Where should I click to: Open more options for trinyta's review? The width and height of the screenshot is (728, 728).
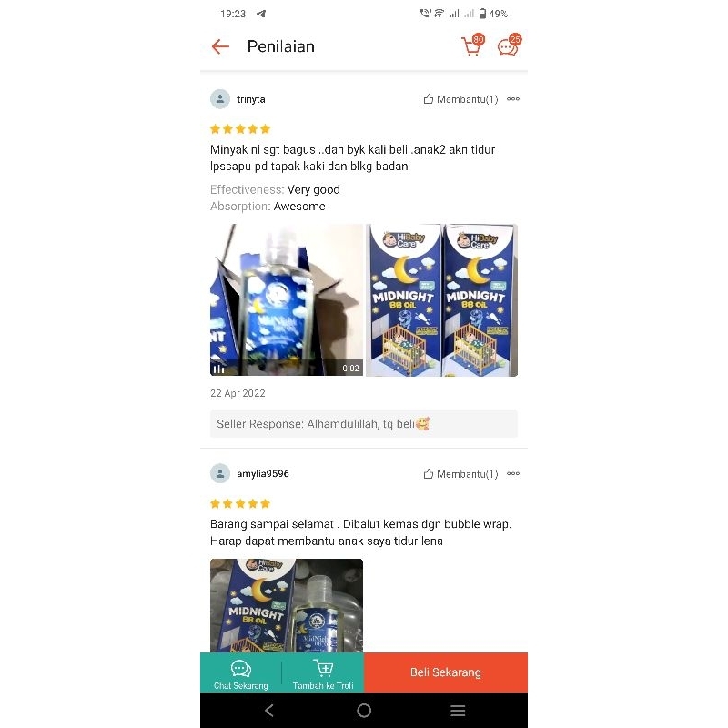pos(513,99)
